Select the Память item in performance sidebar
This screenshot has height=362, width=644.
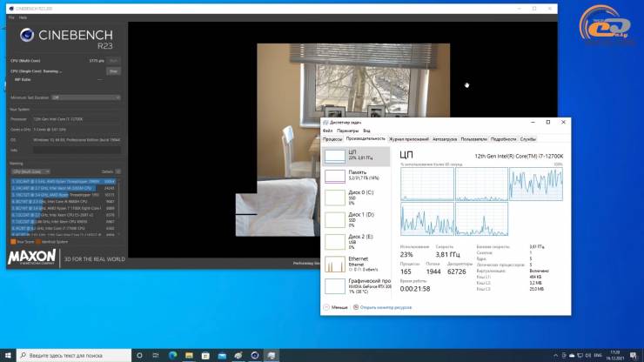tap(356, 176)
